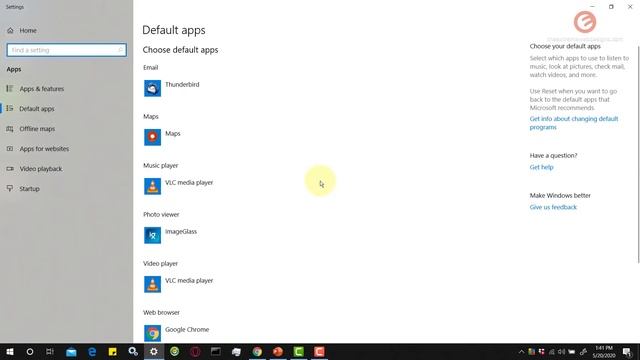The width and height of the screenshot is (640, 360).
Task: Click the settings page vertical scrollbar
Action: (x=638, y=154)
